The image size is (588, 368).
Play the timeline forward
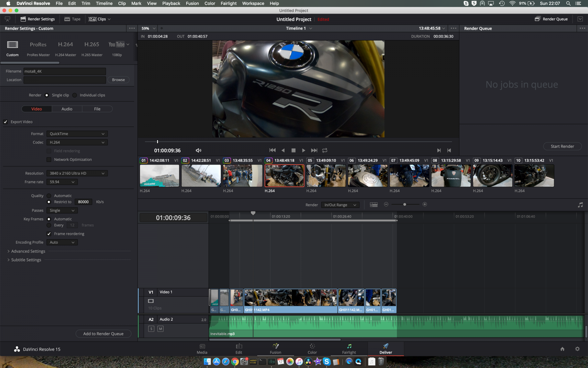pyautogui.click(x=304, y=150)
